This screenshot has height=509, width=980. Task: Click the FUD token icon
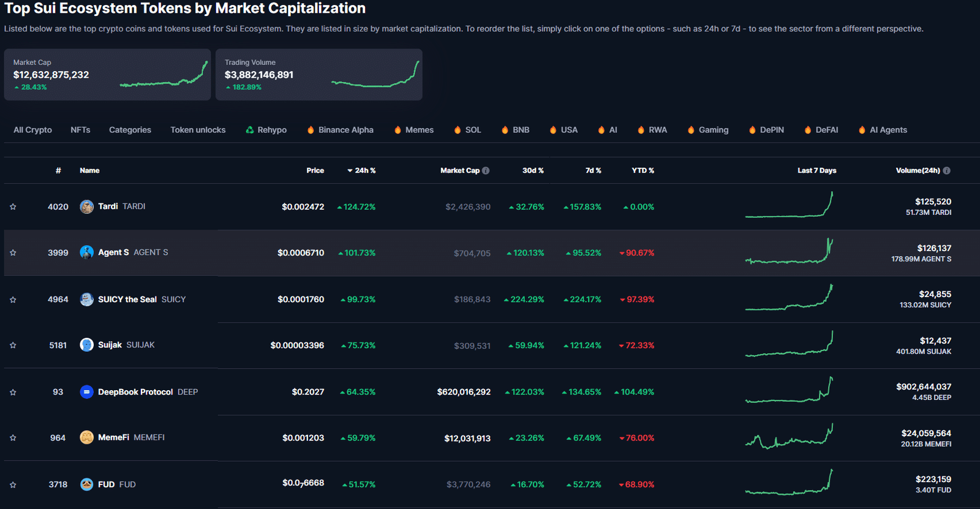coord(86,484)
